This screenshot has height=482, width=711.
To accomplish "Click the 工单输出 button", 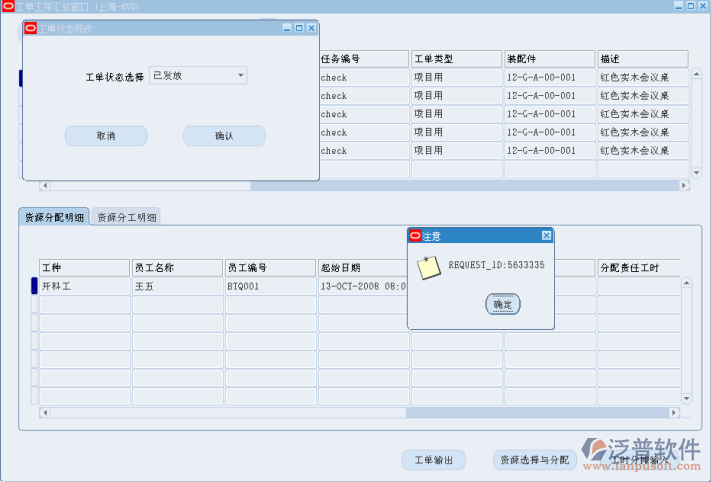I will pyautogui.click(x=433, y=460).
